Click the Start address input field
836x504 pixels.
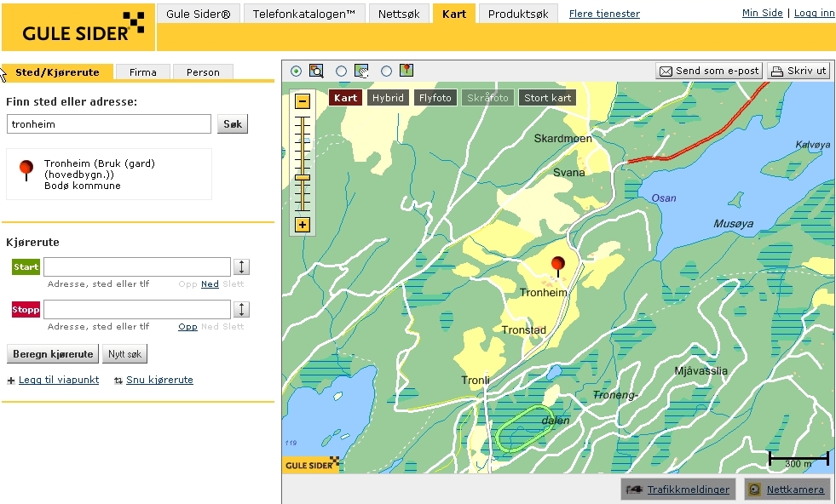[137, 266]
